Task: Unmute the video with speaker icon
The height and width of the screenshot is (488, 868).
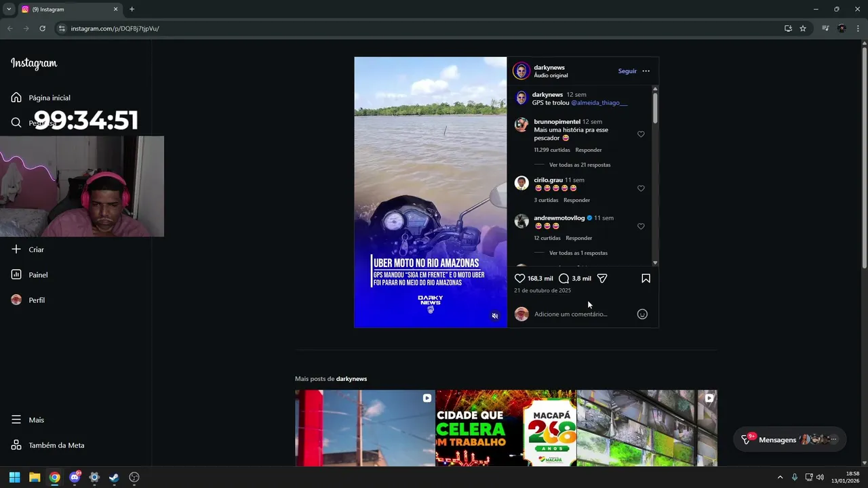Action: point(495,316)
